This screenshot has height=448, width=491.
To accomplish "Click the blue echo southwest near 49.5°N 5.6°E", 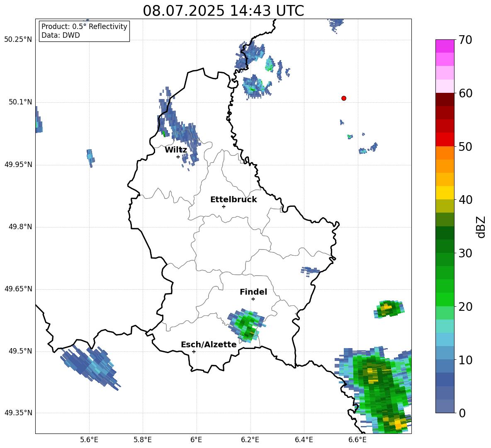I will [x=90, y=367].
